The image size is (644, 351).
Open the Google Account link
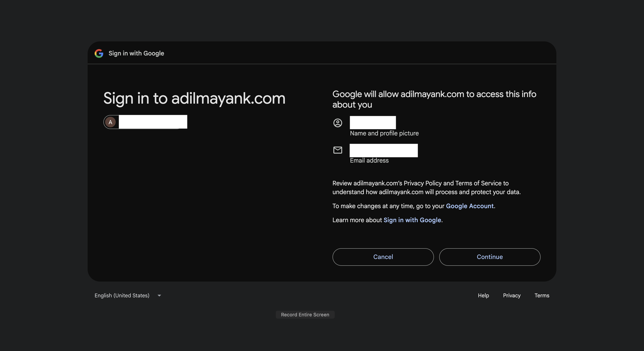(x=470, y=206)
